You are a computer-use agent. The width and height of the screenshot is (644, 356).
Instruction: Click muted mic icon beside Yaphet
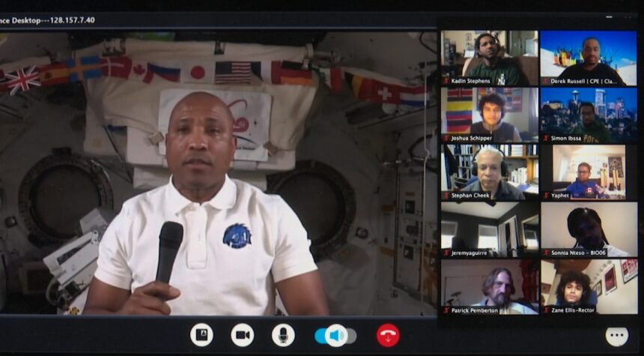(x=546, y=195)
